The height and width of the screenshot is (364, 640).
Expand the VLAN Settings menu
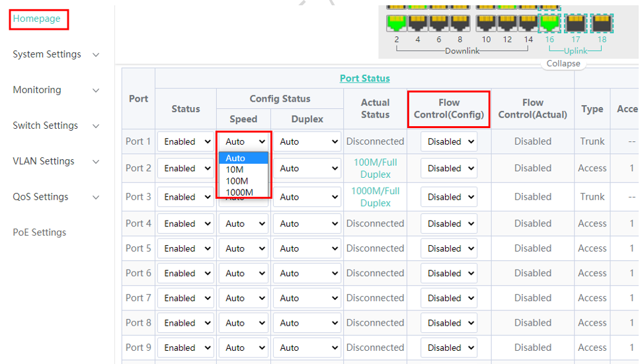point(56,161)
